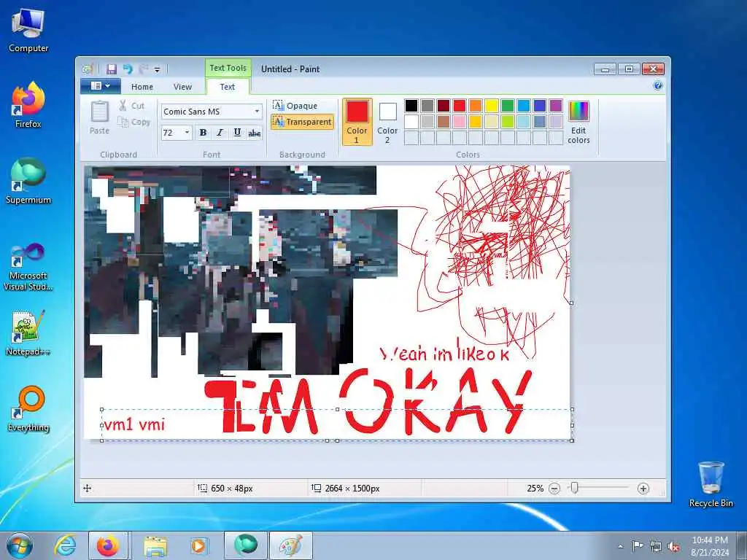Pick the yellow color swatch

click(x=491, y=105)
